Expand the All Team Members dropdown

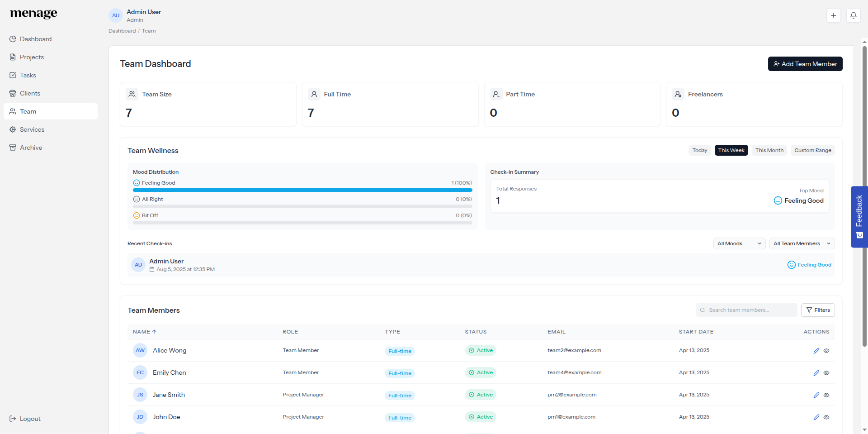point(802,243)
